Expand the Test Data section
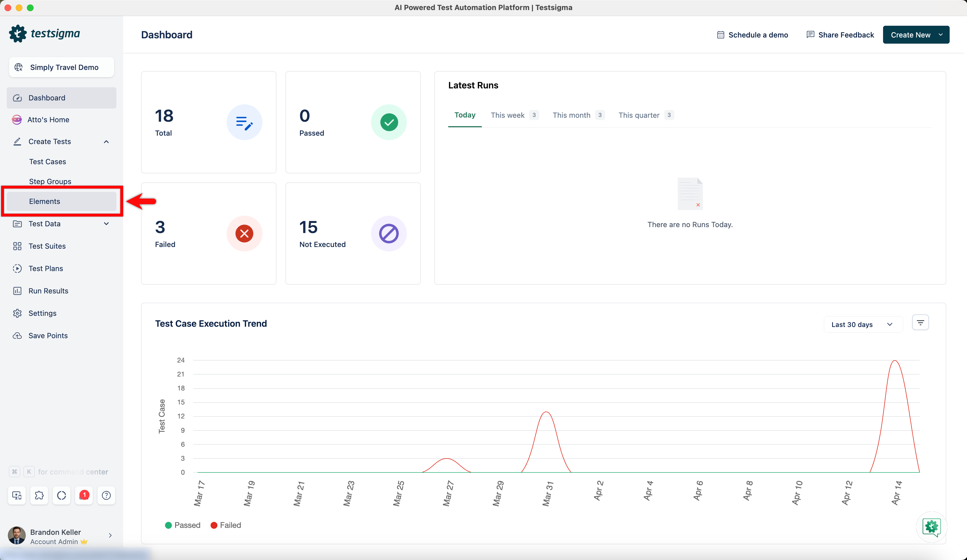 106,223
